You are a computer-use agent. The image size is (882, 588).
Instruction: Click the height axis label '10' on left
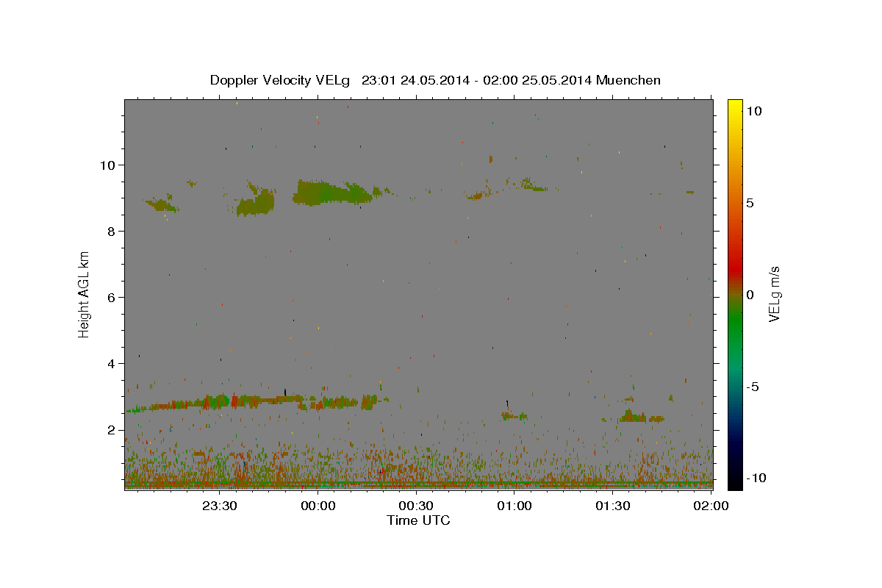(x=108, y=165)
